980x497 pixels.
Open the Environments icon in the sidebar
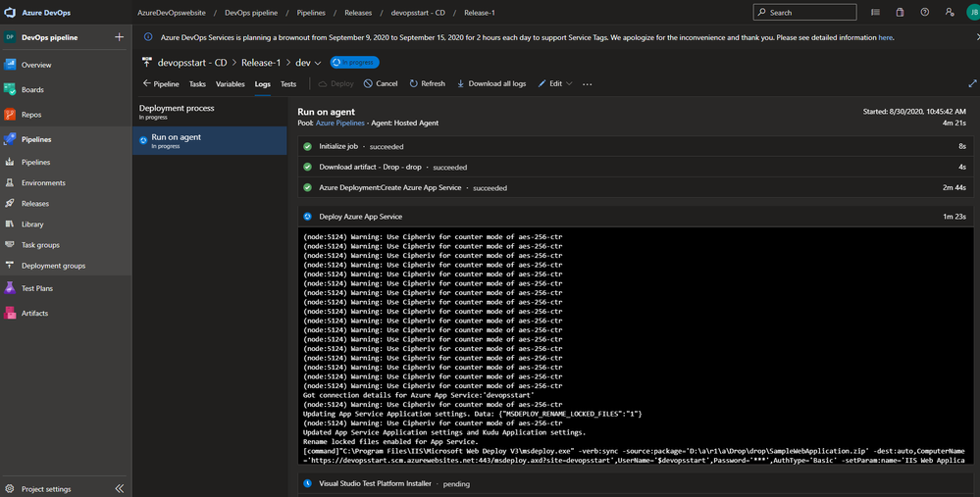pos(10,182)
